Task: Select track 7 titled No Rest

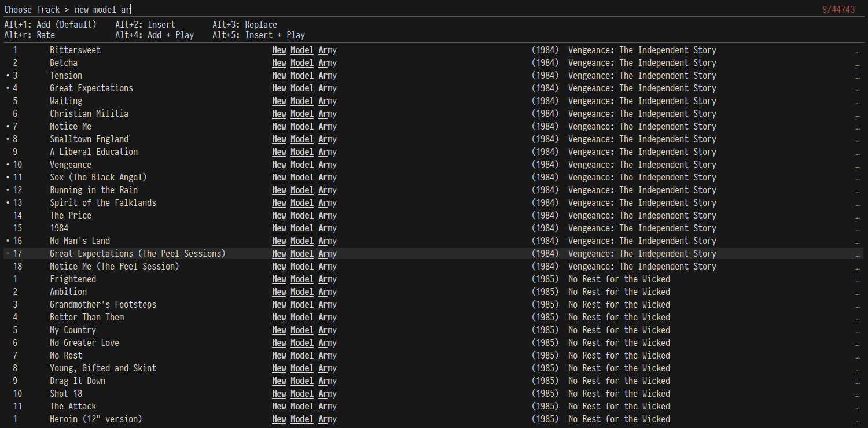Action: point(434,355)
